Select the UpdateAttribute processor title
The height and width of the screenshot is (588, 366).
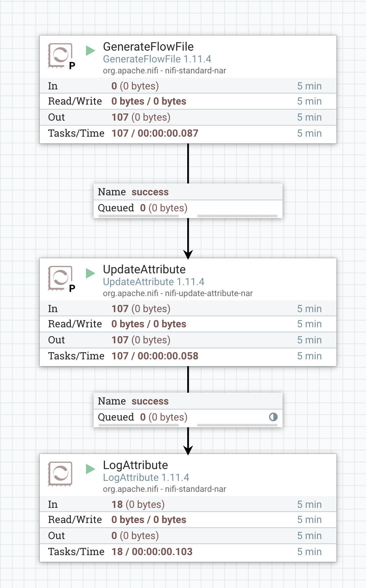tap(144, 269)
